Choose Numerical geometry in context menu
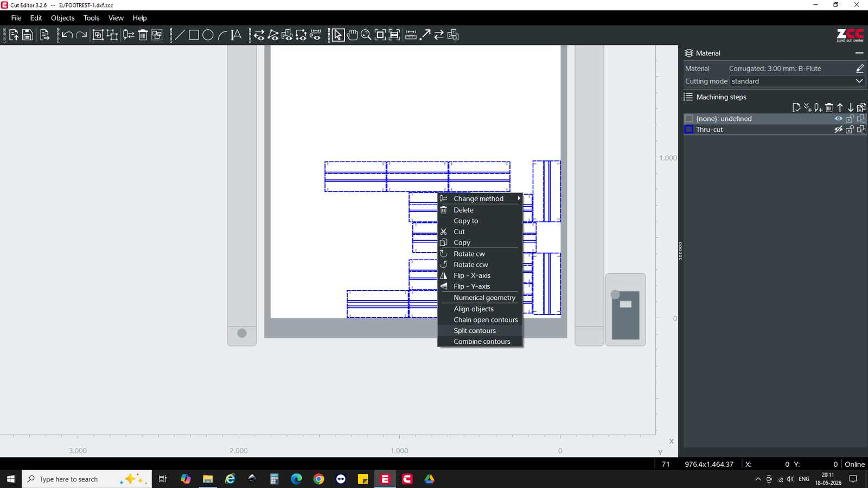The image size is (868, 488). [x=480, y=298]
